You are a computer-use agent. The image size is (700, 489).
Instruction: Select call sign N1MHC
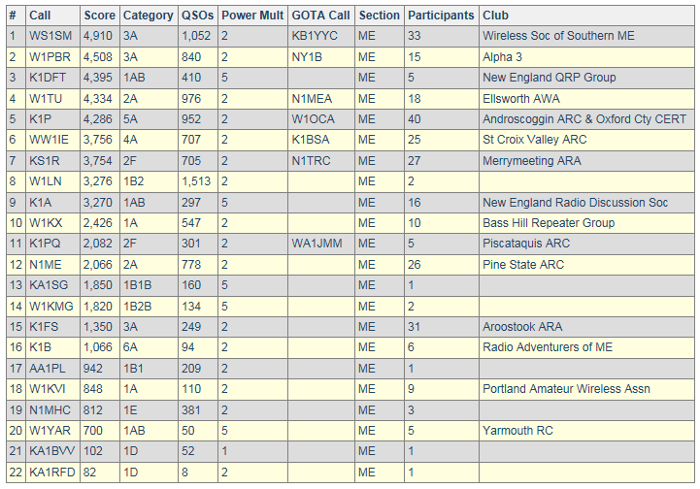click(x=50, y=410)
